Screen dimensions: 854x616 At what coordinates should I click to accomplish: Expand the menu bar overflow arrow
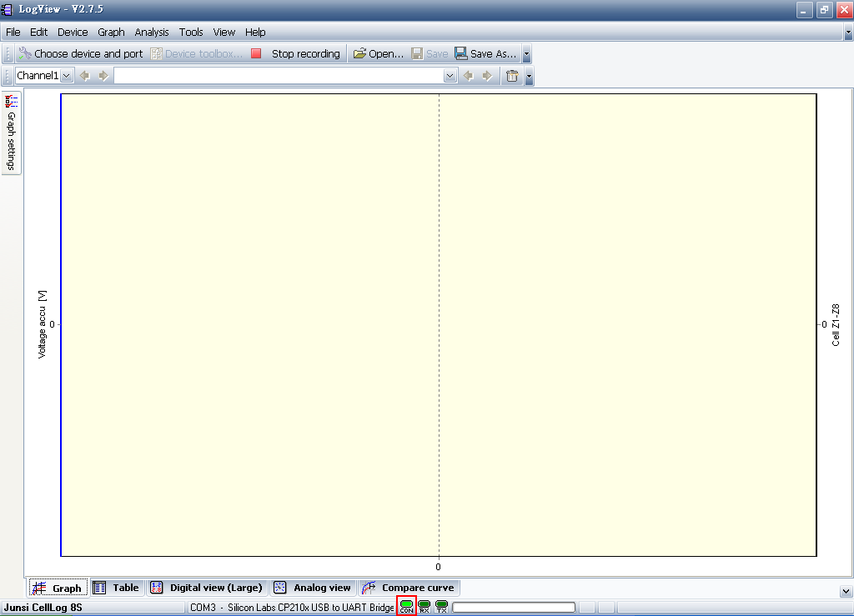click(848, 33)
